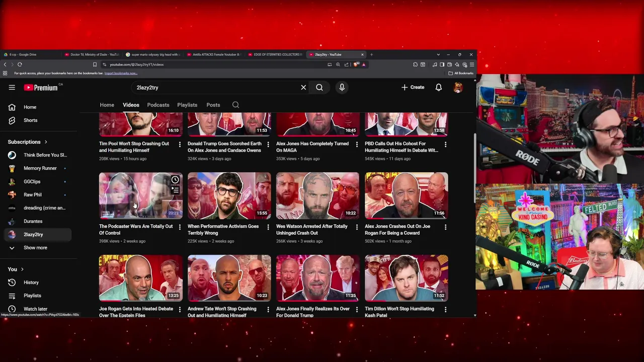Open a new browser tab

[x=371, y=54]
